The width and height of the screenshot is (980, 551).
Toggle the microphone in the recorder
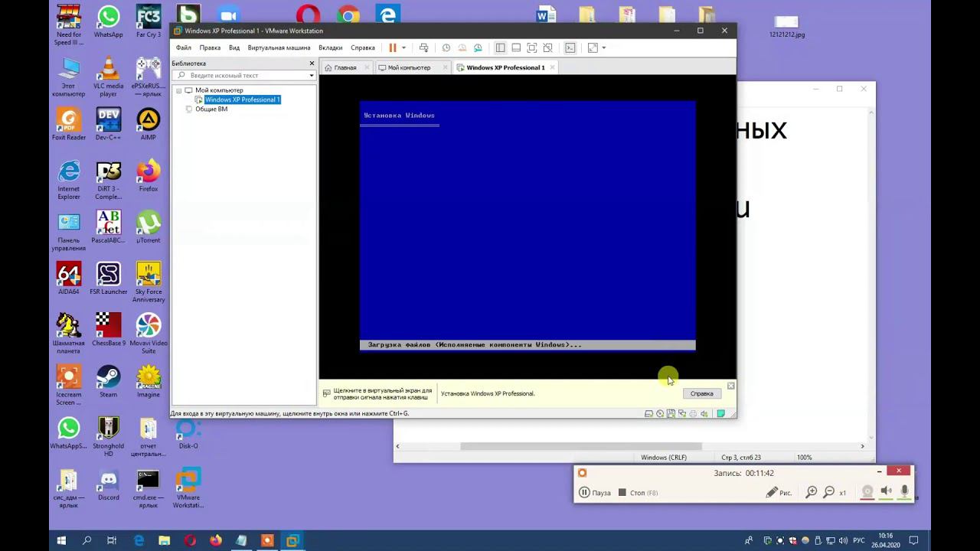pyautogui.click(x=905, y=492)
